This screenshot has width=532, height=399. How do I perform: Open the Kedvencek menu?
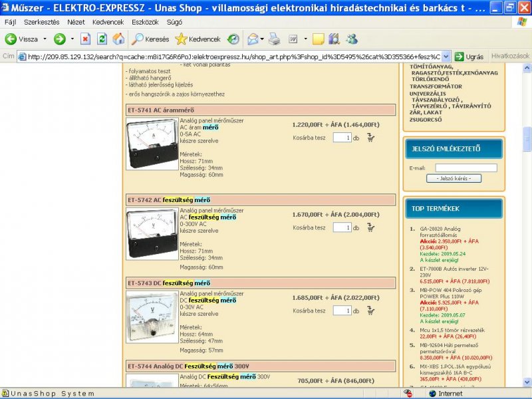pos(108,22)
